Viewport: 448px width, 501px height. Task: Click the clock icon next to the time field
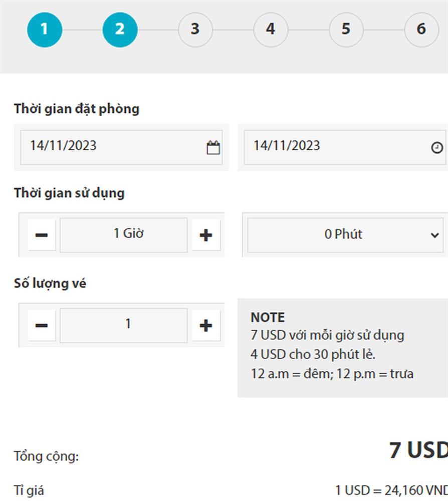(436, 146)
